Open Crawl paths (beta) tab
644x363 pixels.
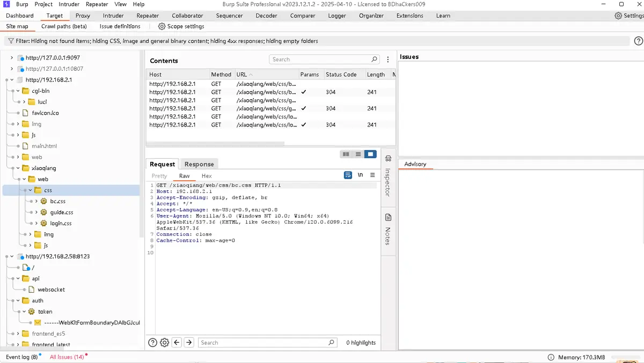point(64,26)
